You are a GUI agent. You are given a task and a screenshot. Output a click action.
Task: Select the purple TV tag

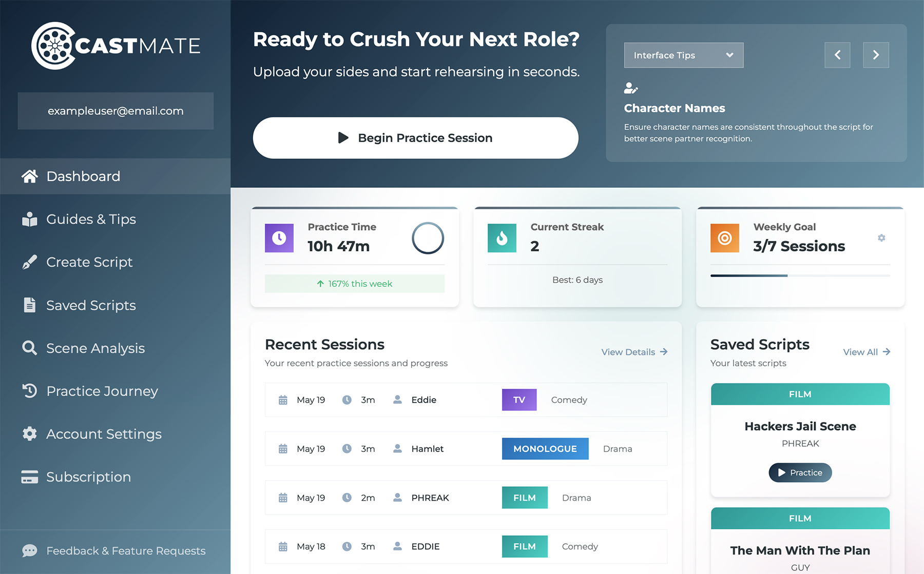coord(519,400)
